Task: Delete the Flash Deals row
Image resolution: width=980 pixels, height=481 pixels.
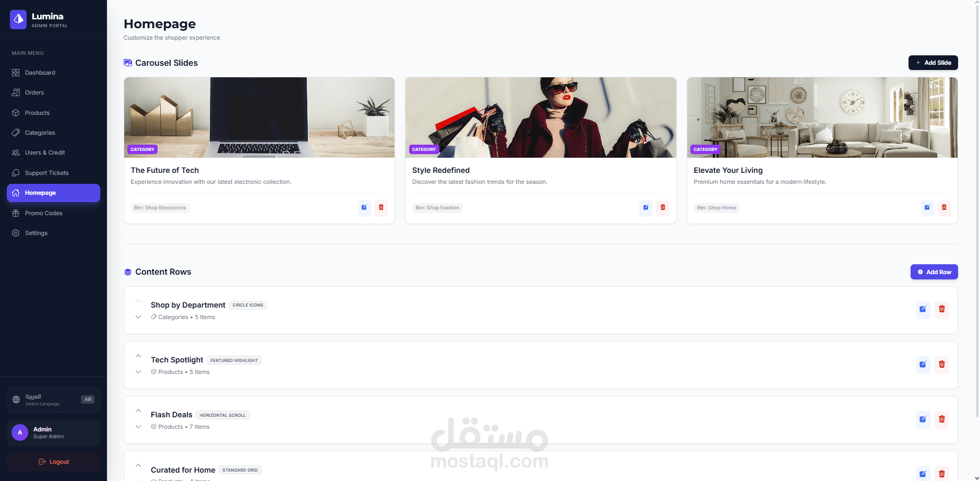Action: (942, 419)
